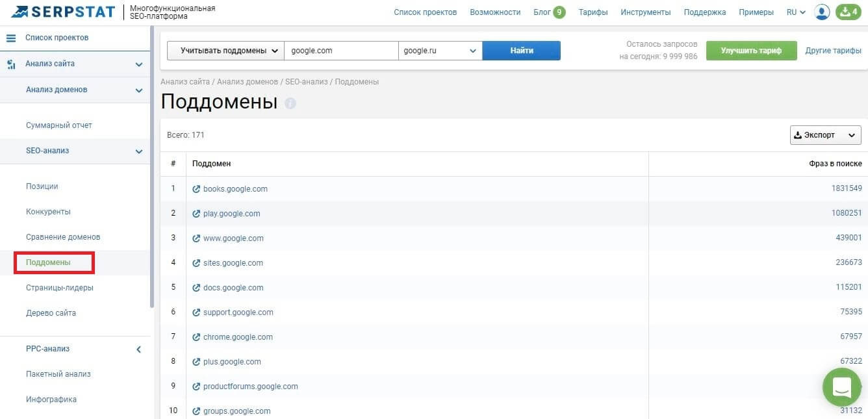Open the chrome.google.com subdomain link
Screen dimensions: 868x419
pyautogui.click(x=238, y=337)
